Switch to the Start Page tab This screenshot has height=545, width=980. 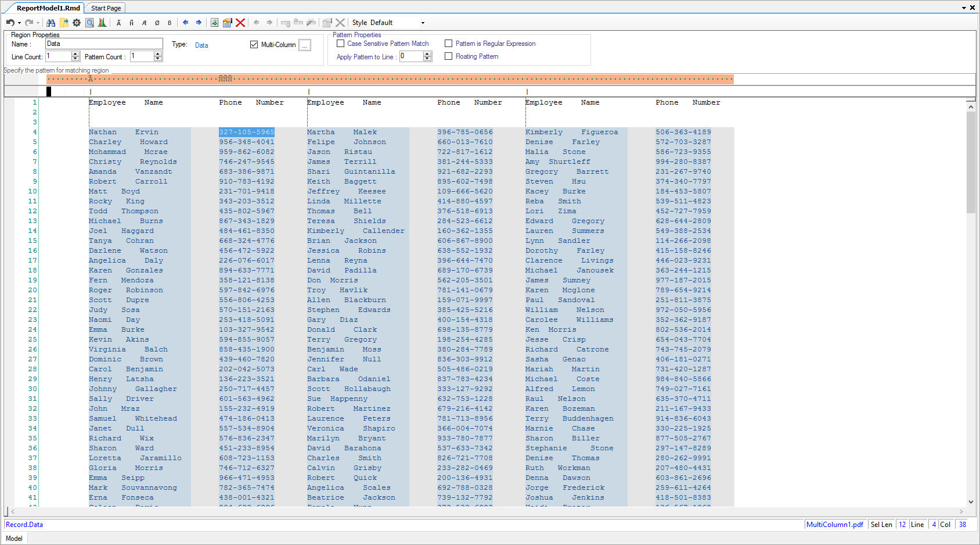pos(106,8)
